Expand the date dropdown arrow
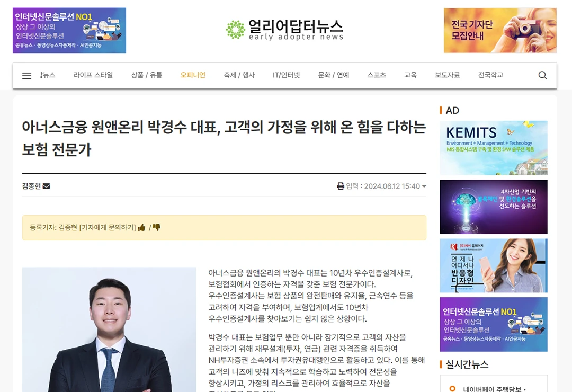 tap(424, 186)
